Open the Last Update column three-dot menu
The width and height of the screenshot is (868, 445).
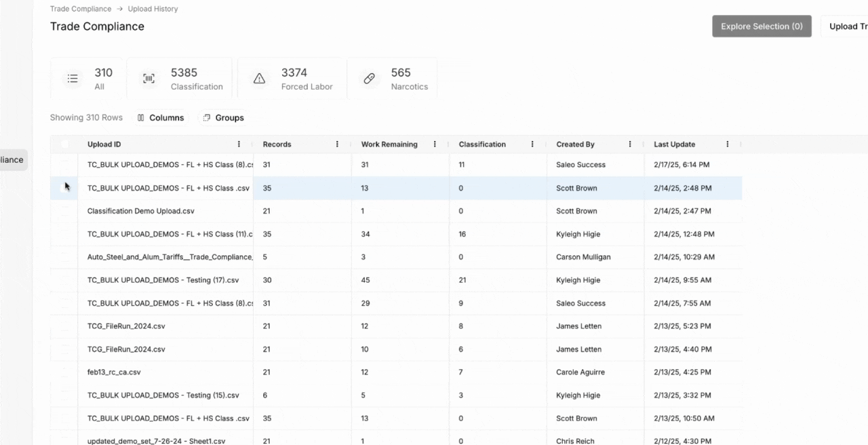coord(728,144)
